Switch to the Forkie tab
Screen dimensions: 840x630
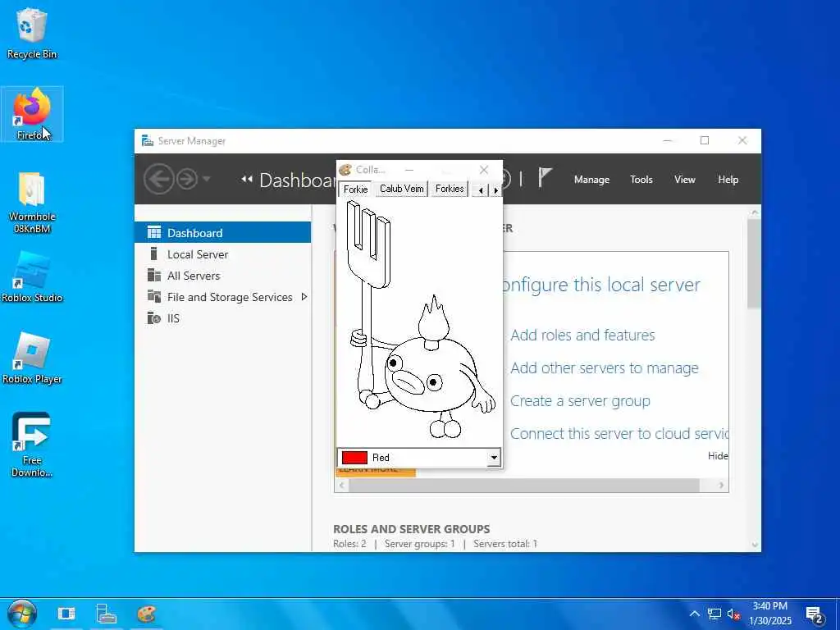point(356,189)
